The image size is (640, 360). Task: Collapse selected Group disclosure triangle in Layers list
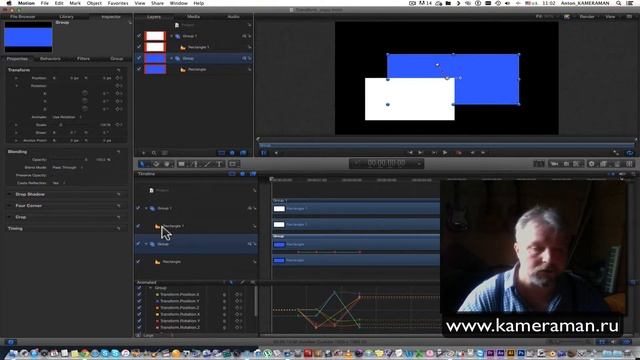(172, 58)
